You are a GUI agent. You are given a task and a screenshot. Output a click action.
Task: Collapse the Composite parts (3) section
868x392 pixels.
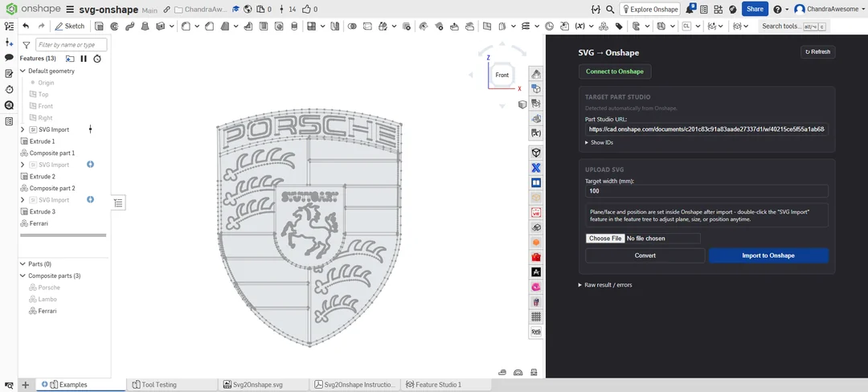click(x=23, y=276)
